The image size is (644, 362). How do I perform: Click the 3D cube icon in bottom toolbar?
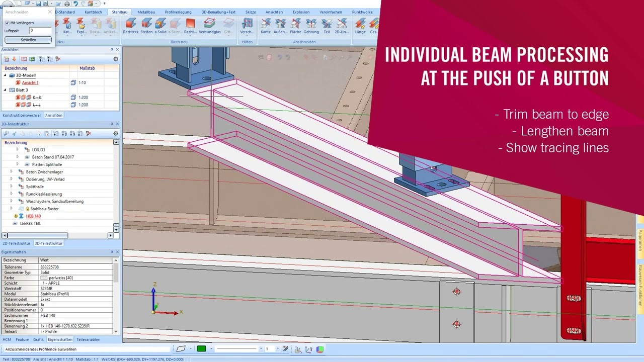pyautogui.click(x=320, y=349)
